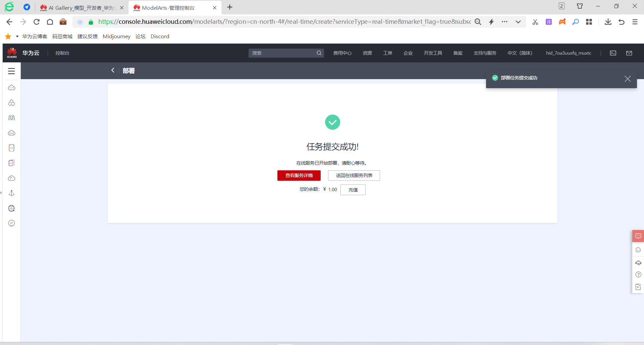Open the CloudShell terminal icon
This screenshot has width=644, height=345.
tap(613, 53)
